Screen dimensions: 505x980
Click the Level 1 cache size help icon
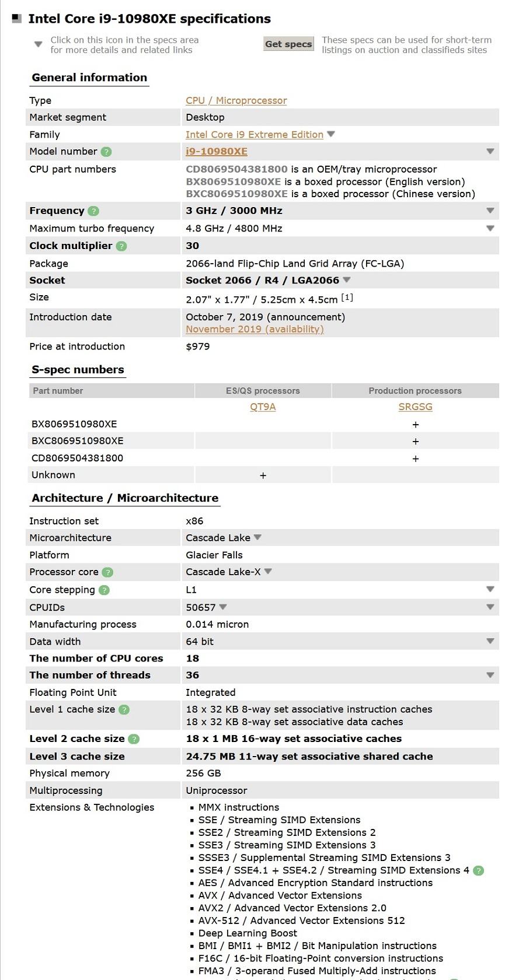[x=124, y=710]
